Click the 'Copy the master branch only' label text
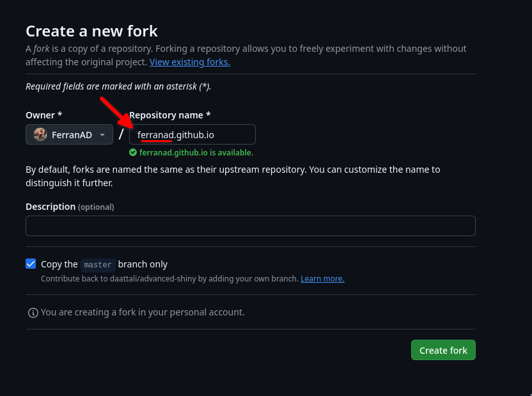Viewport: 532px width, 396px height. coord(104,264)
